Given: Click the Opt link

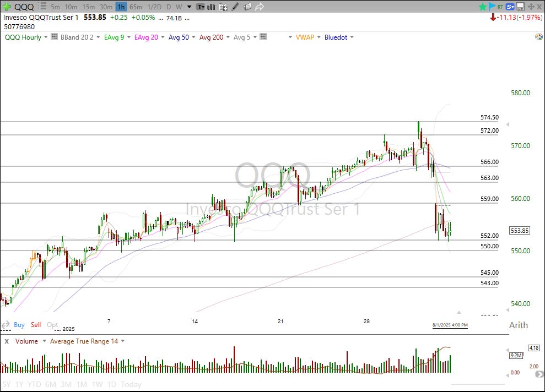Looking at the screenshot, I should 52,325.
